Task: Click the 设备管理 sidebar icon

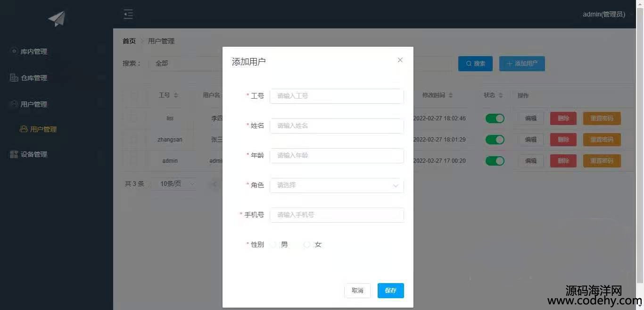Action: tap(14, 154)
